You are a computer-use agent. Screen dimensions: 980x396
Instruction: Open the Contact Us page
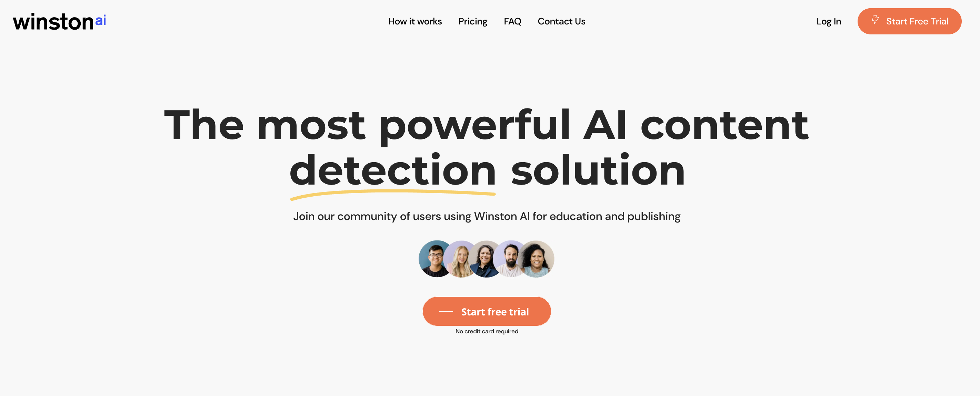tap(561, 21)
